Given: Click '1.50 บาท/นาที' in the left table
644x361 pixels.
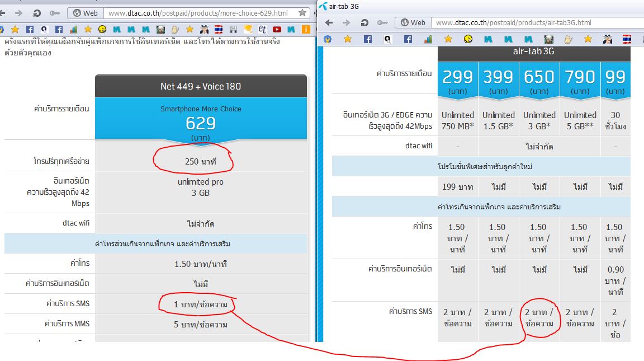Looking at the screenshot, I should point(201,264).
